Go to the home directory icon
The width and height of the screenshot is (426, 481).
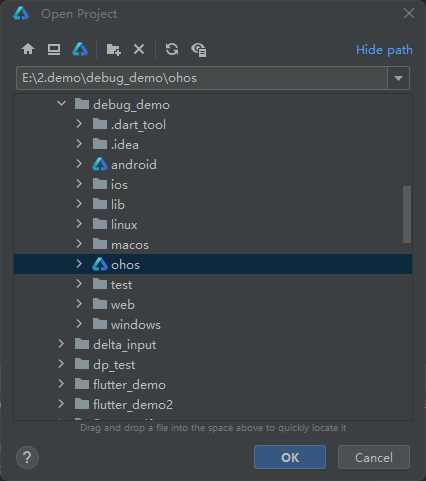(28, 49)
